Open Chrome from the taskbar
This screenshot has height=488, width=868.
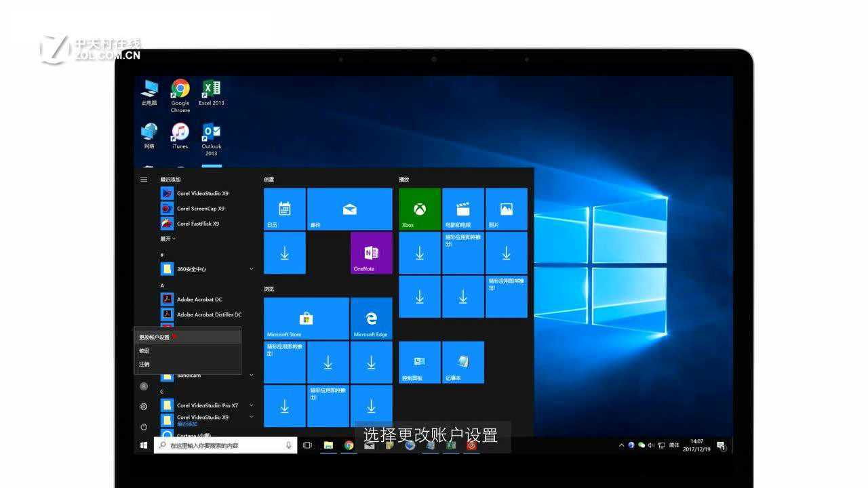point(349,445)
